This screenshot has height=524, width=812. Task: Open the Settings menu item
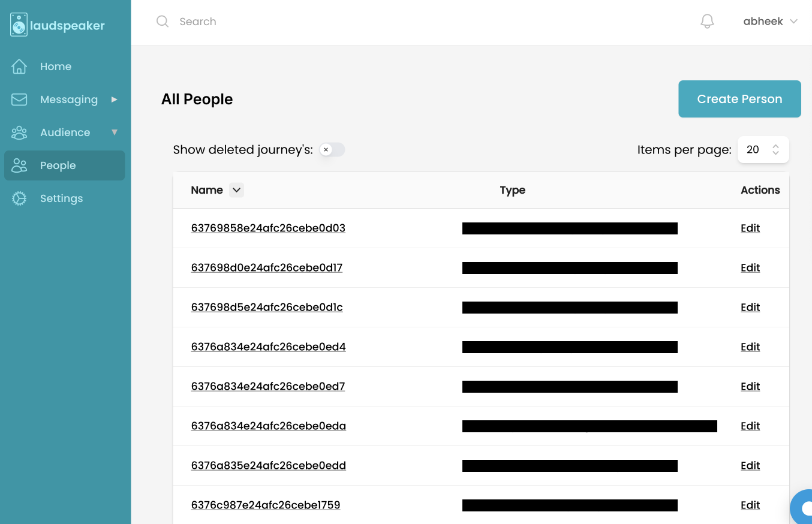(x=61, y=198)
